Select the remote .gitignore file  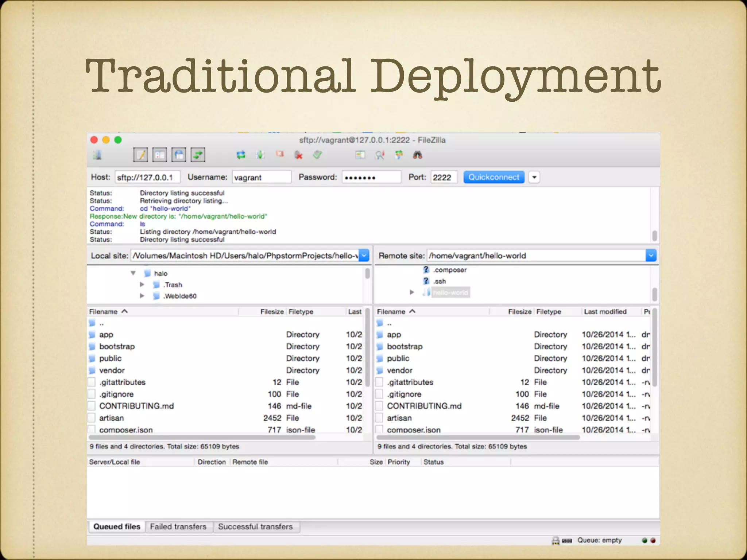(x=513, y=394)
